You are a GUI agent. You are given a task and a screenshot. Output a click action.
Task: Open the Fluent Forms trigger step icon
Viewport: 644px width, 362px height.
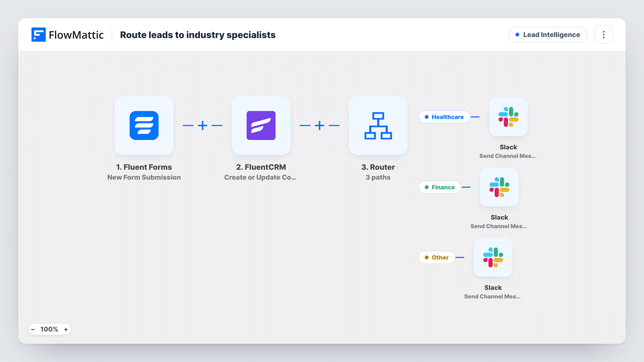click(144, 125)
